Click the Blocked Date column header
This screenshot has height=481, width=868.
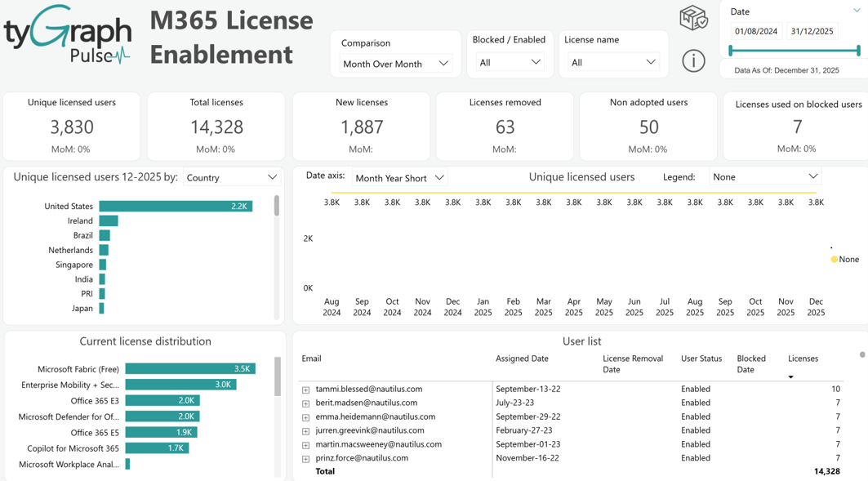click(751, 363)
